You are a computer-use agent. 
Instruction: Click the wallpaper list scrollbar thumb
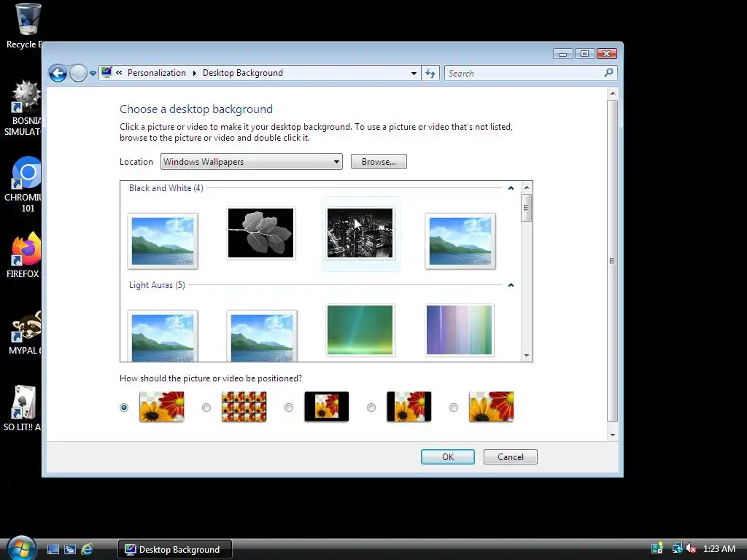[527, 208]
